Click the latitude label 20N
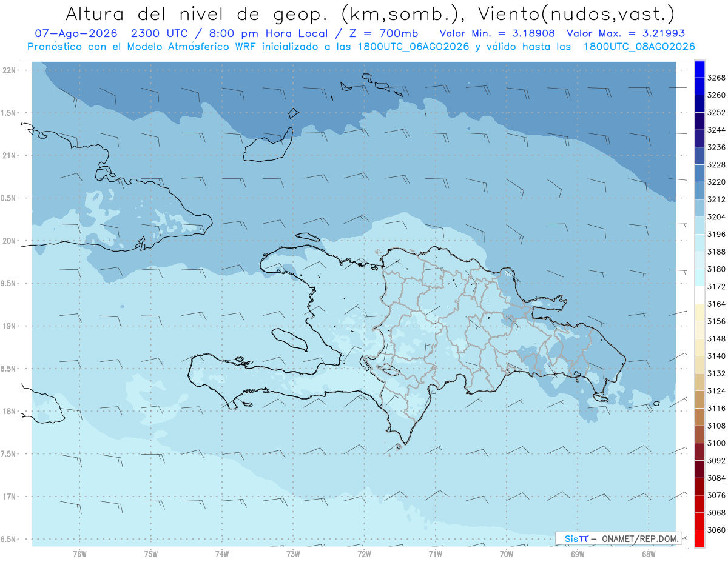728x562 pixels. coord(9,241)
